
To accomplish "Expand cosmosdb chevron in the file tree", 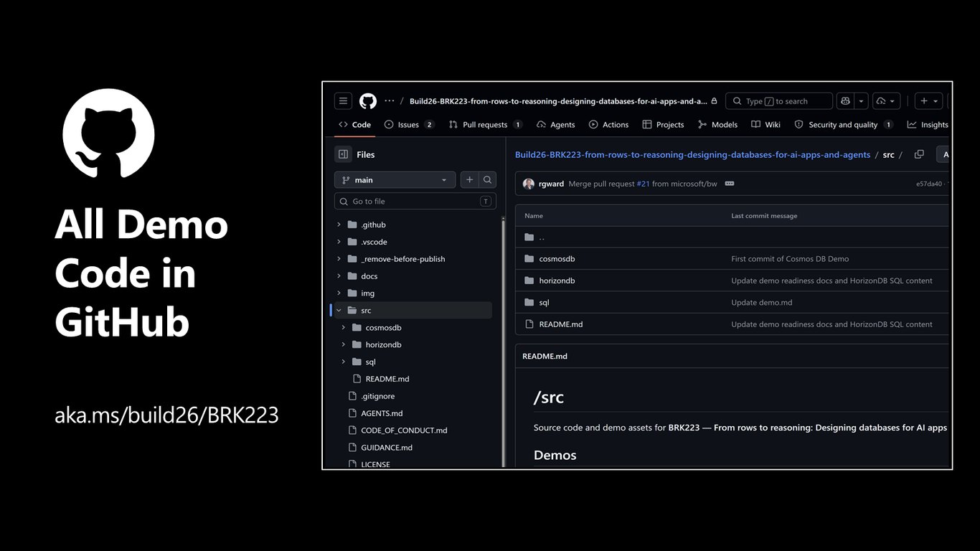I will [343, 328].
